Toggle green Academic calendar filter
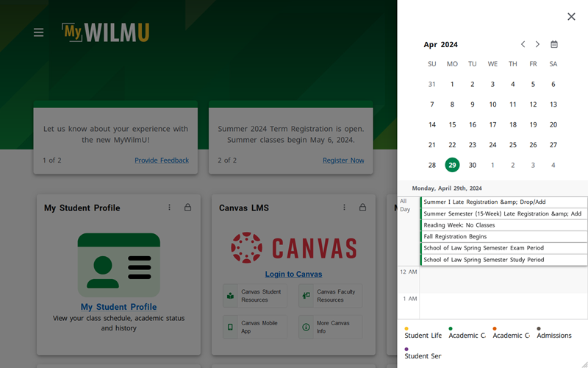 click(467, 333)
